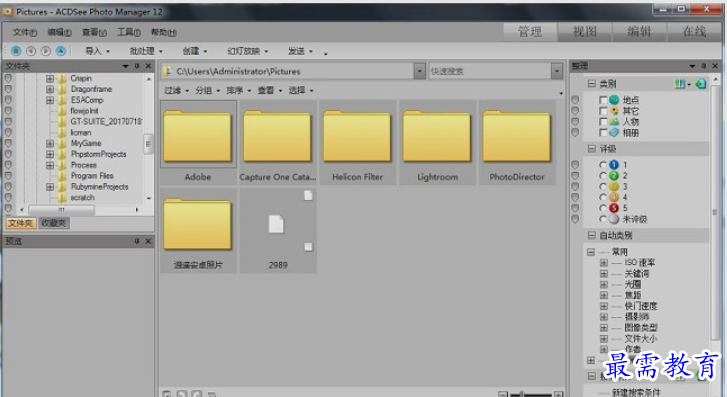Switch to the 视图 mode tab
The height and width of the screenshot is (397, 727).
tap(585, 32)
